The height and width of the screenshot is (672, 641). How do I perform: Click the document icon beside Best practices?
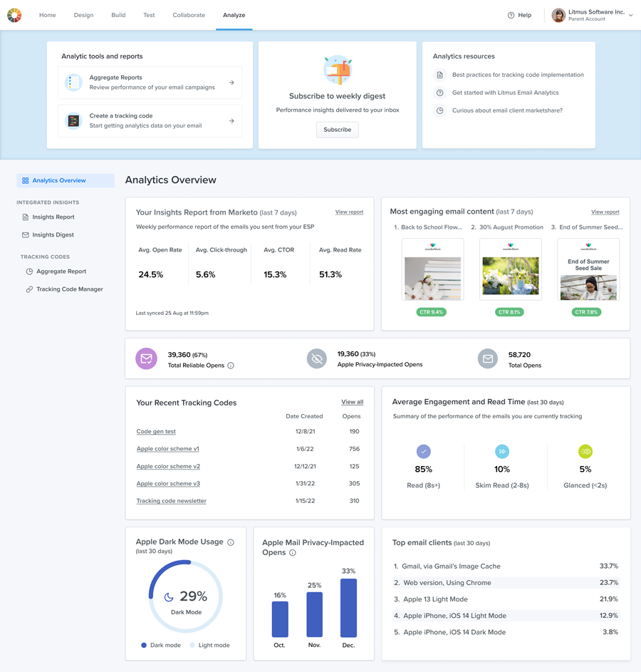439,75
